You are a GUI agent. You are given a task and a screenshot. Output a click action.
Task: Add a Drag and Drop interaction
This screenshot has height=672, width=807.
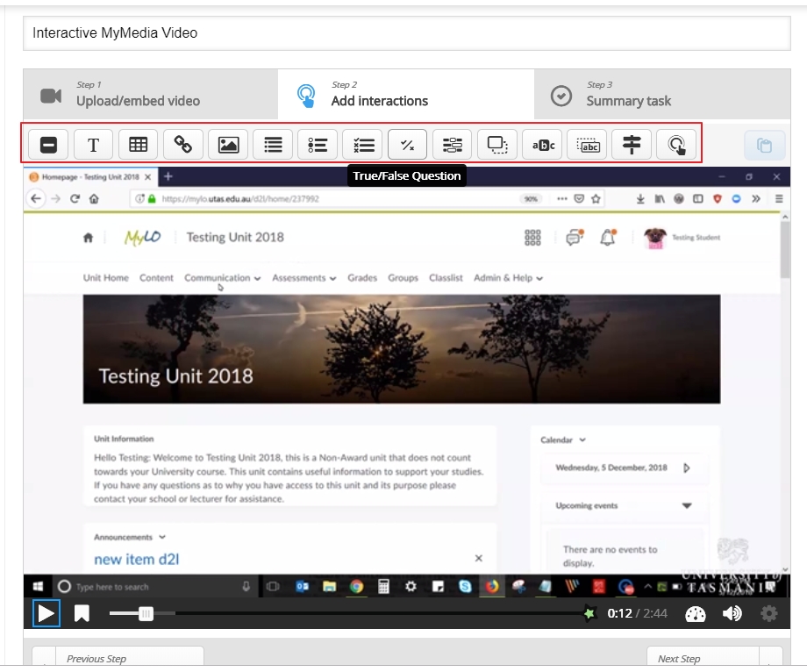[497, 145]
